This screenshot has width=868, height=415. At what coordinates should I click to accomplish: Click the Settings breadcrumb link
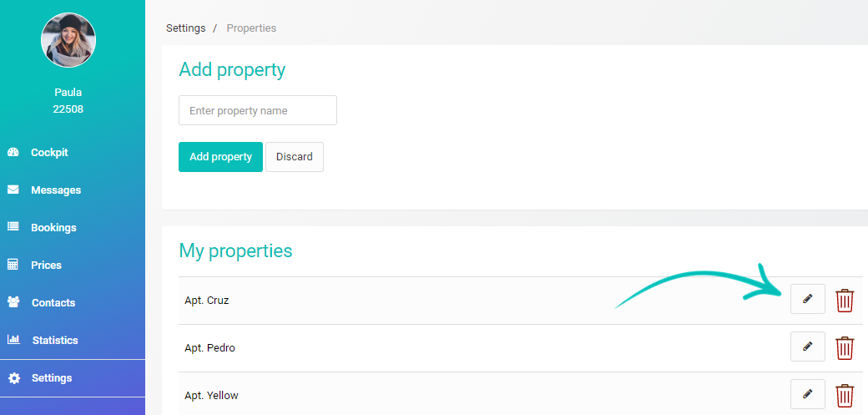point(185,28)
